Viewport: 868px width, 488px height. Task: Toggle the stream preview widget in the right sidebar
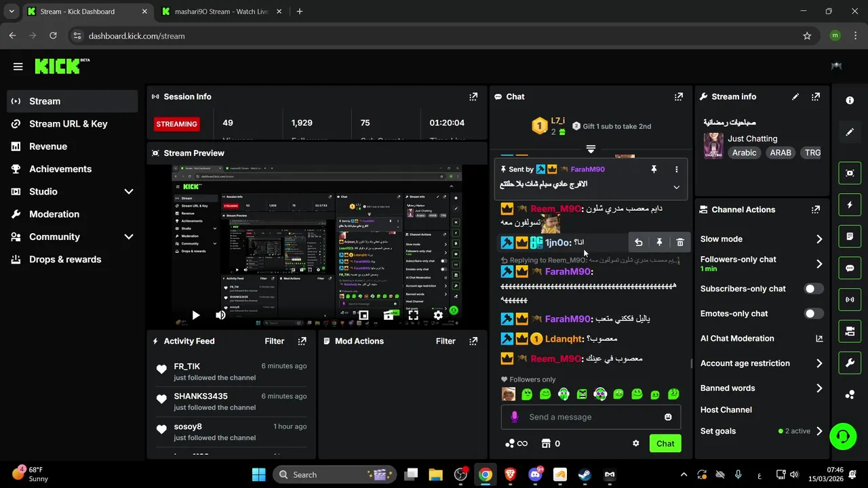click(850, 173)
